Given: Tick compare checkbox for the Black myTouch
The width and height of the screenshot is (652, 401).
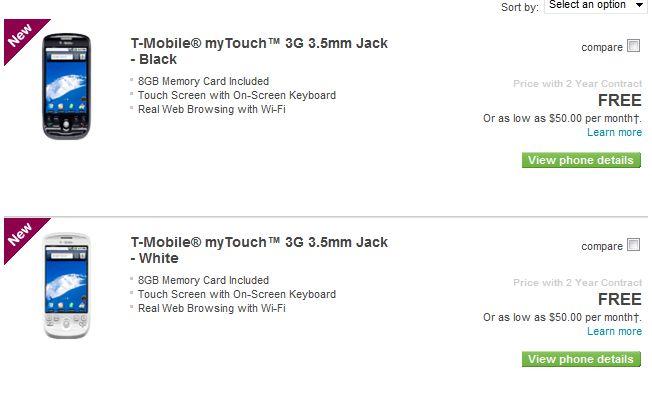Looking at the screenshot, I should pos(633,46).
